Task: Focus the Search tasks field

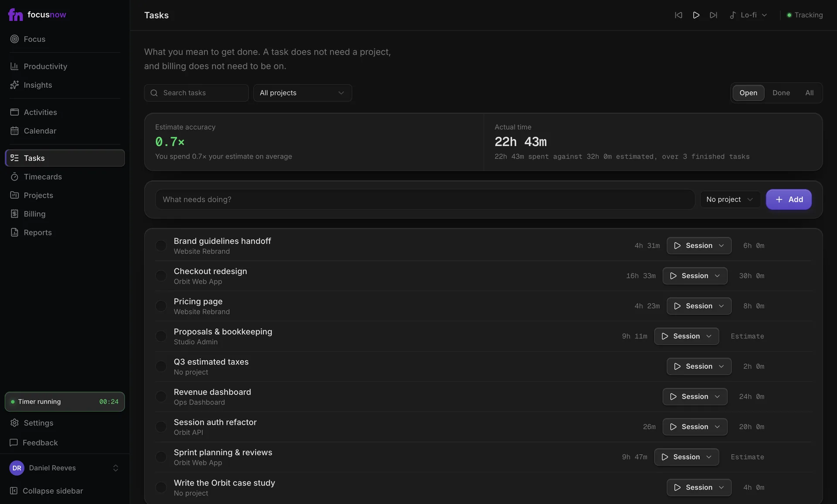Action: click(196, 93)
